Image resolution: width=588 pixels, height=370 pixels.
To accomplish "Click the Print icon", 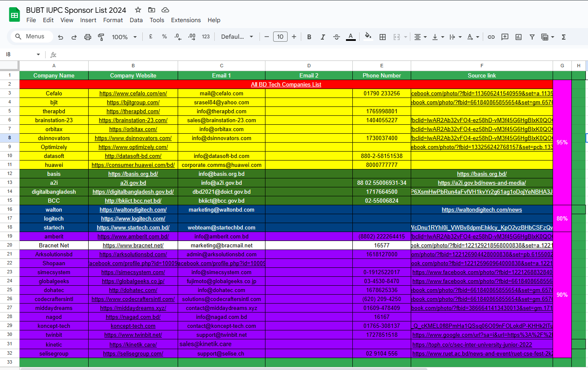I will click(88, 37).
